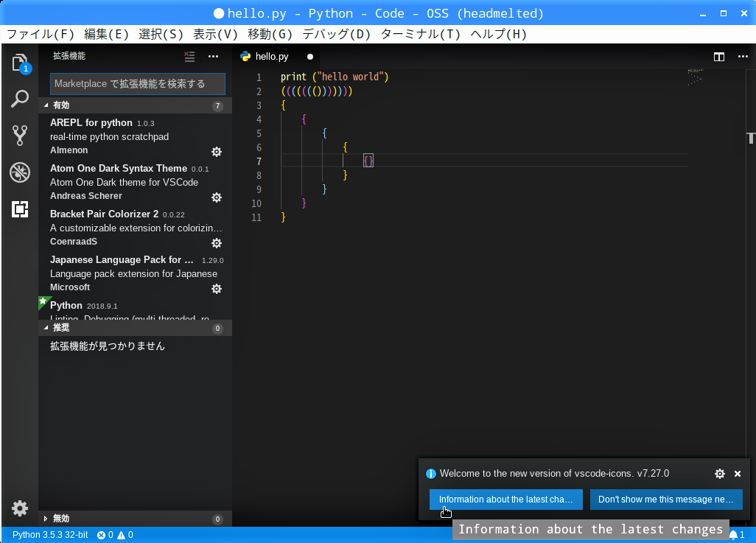This screenshot has height=543, width=756.
Task: Open errors and warnings count in status bar
Action: pyautogui.click(x=115, y=535)
